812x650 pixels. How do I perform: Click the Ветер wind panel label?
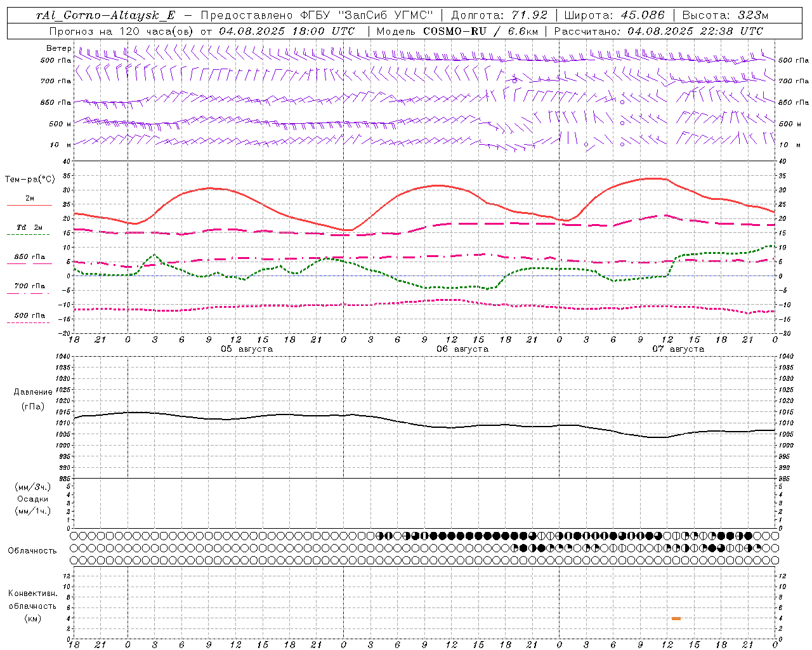(59, 48)
